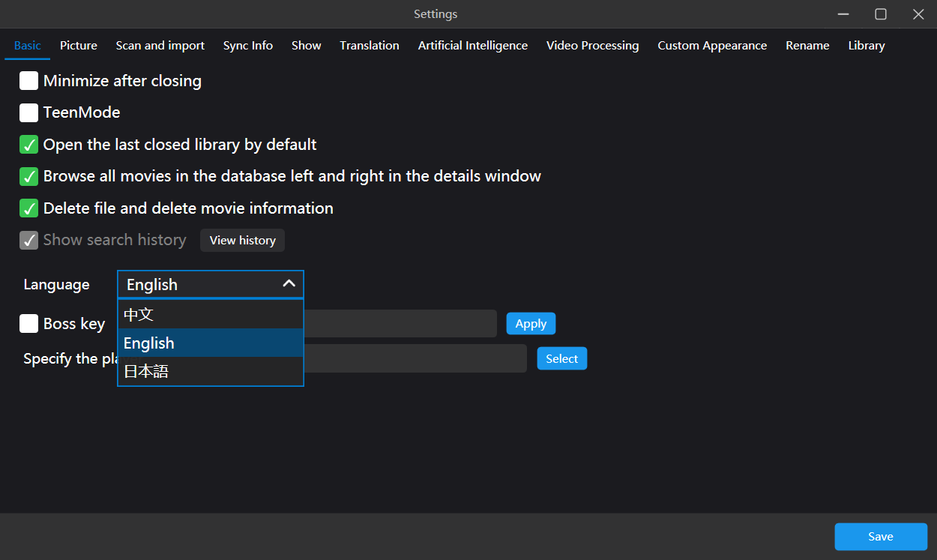Open the Scan and import tab
The image size is (937, 560).
160,46
